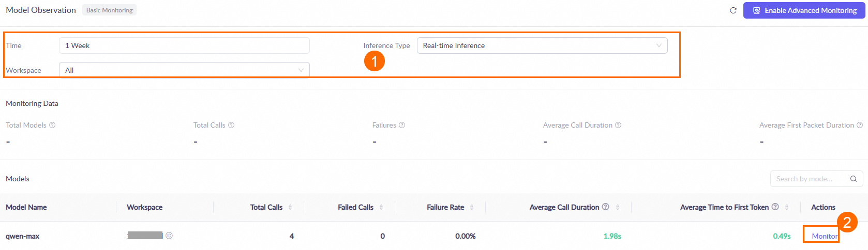The width and height of the screenshot is (868, 250).
Task: Click the Basic Monitoring tag
Action: [109, 10]
